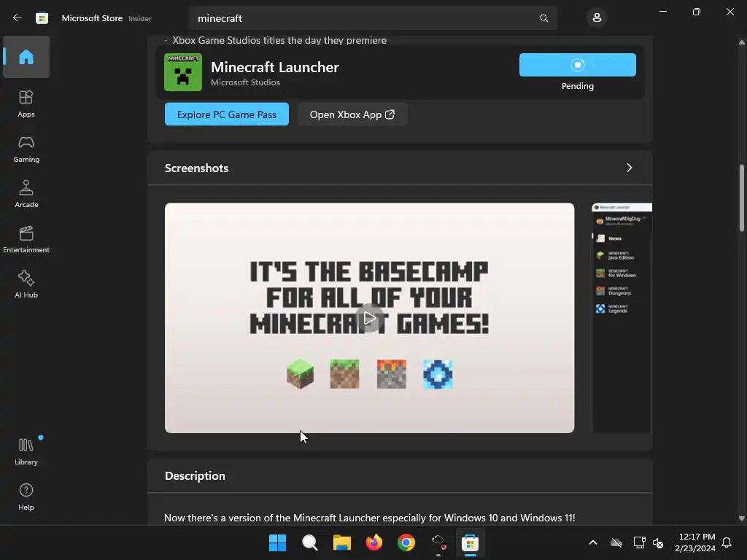Screen dimensions: 747x560
Task: Click the Microsoft Store logo icon
Action: click(42, 18)
